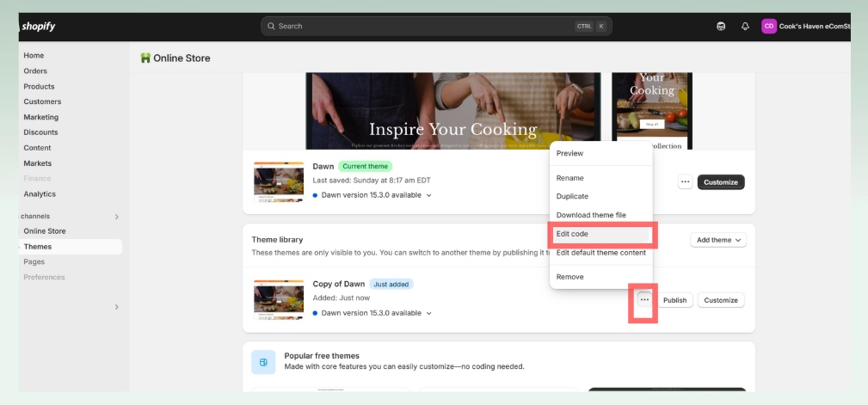Click the Just added badge
The image size is (868, 405).
(391, 285)
